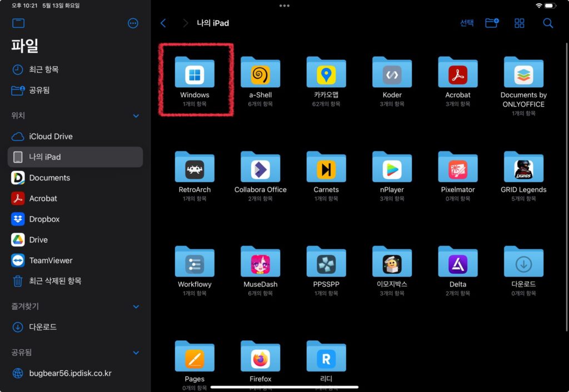The image size is (569, 392).
Task: Open the a-Shell folder
Action: click(260, 72)
